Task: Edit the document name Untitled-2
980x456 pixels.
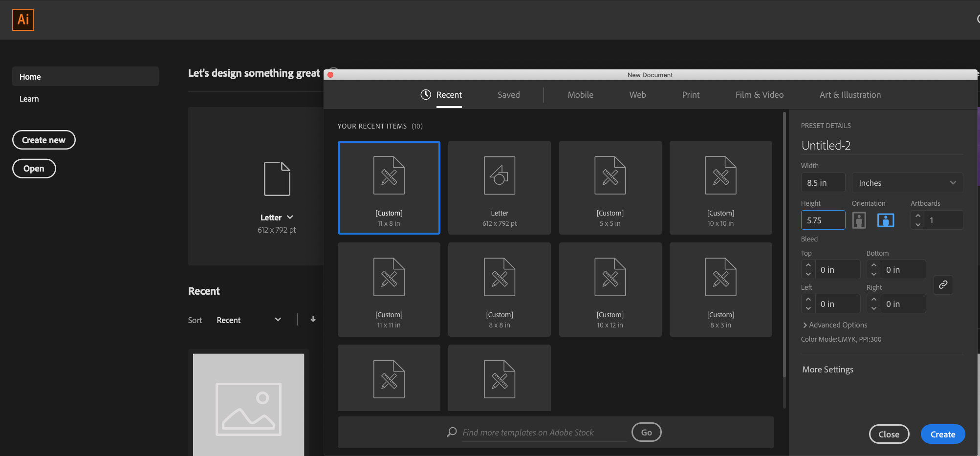Action: coord(882,145)
